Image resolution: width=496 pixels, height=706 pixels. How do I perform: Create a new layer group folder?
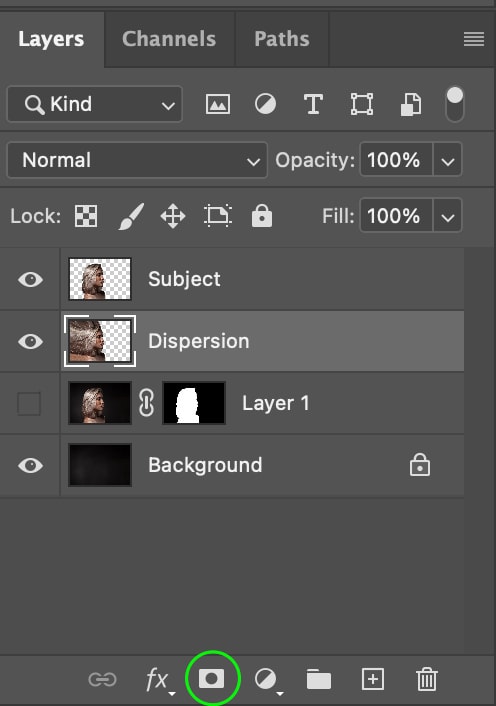(x=319, y=679)
